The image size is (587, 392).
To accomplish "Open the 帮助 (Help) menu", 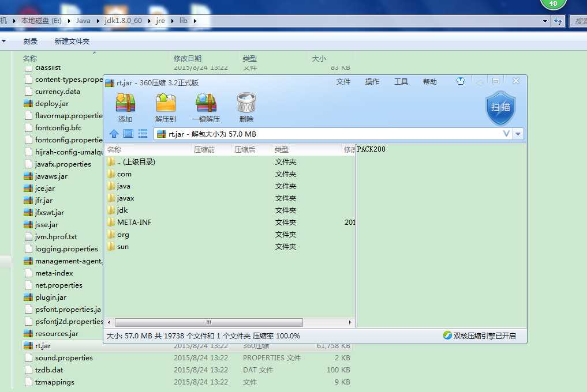I will (430, 81).
